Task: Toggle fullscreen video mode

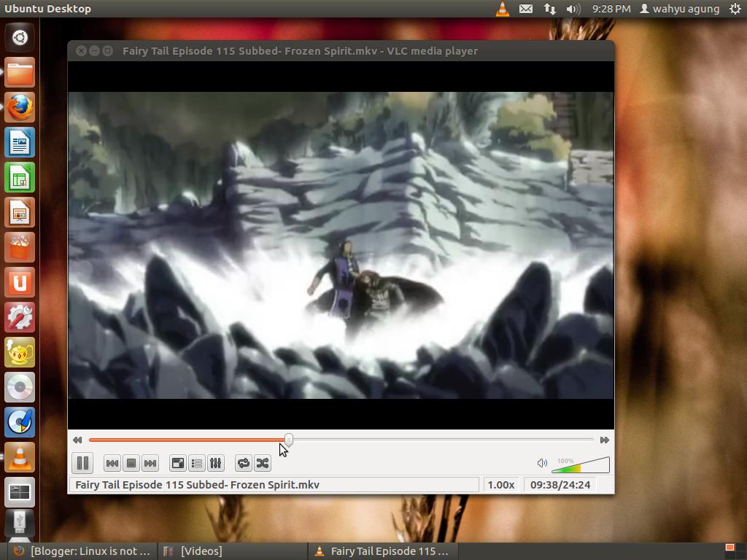Action: click(178, 463)
